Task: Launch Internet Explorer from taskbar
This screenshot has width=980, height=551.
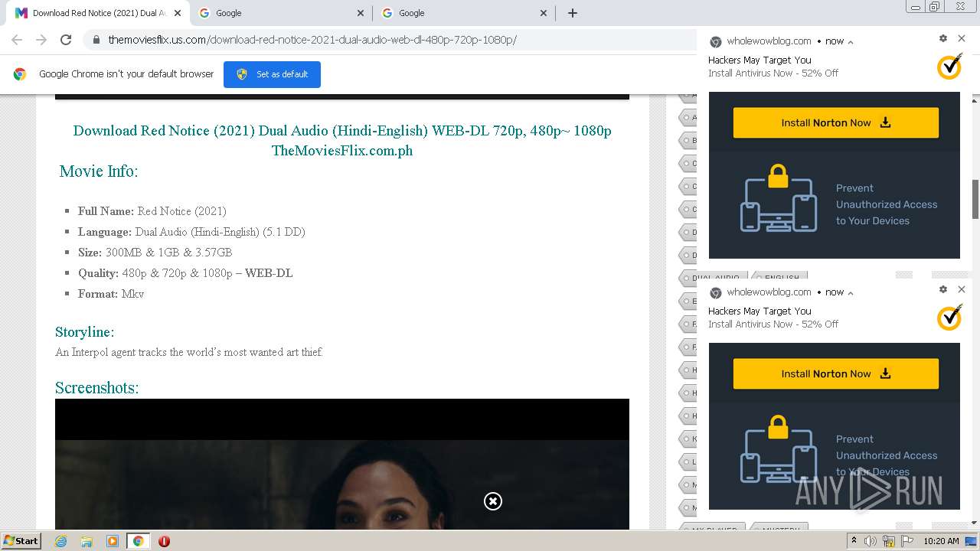Action: tap(60, 541)
